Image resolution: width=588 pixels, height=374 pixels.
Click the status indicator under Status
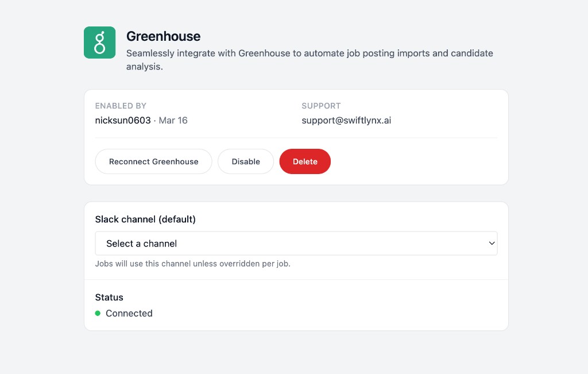click(x=98, y=313)
